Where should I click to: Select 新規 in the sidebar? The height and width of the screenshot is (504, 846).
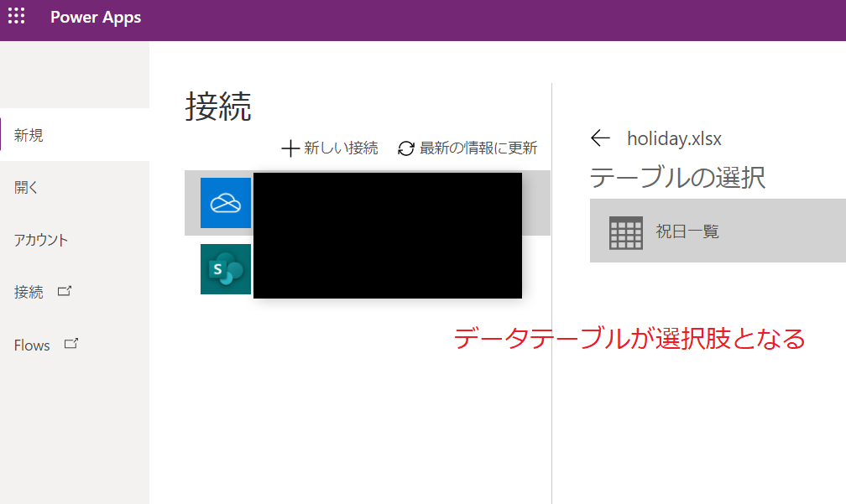coord(75,135)
